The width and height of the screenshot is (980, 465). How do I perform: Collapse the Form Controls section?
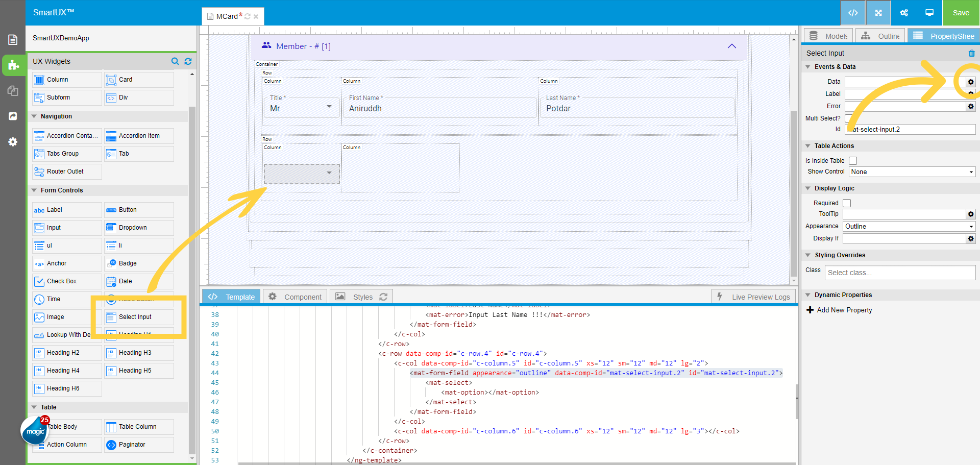point(34,190)
